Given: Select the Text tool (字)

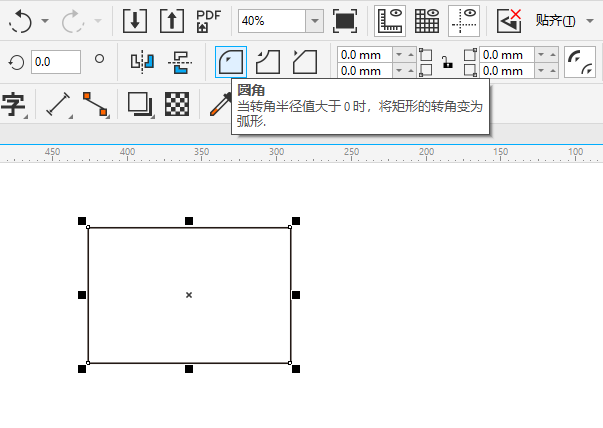Looking at the screenshot, I should pos(13,104).
